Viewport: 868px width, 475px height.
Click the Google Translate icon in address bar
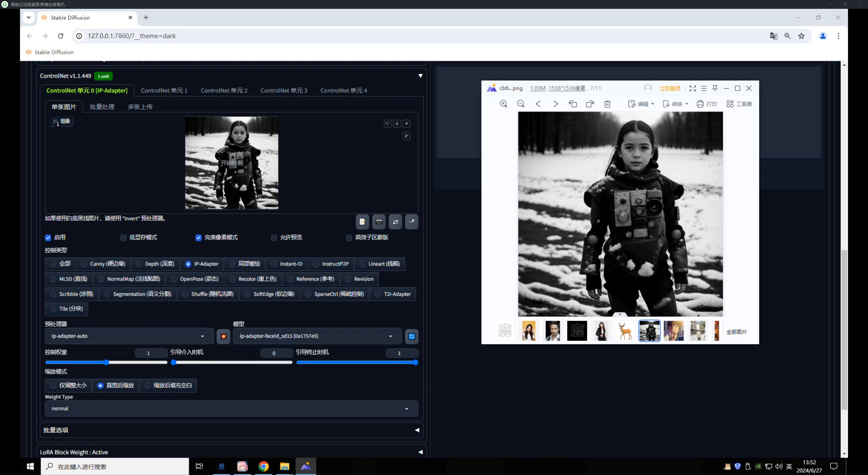[773, 36]
